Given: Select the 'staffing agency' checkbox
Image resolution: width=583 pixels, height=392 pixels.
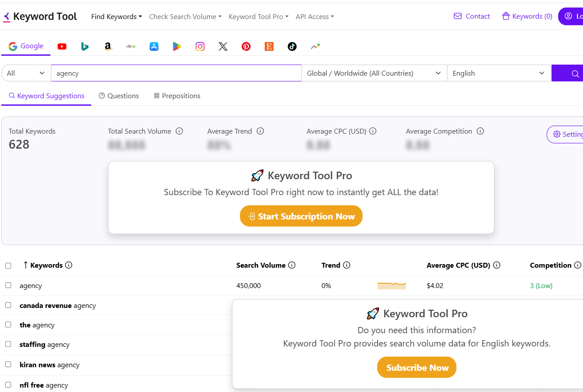Looking at the screenshot, I should coord(8,344).
